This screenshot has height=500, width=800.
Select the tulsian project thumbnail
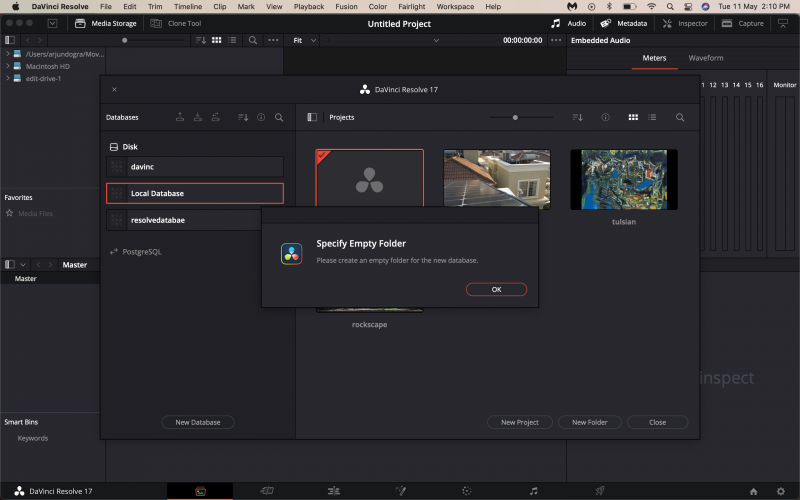tap(624, 179)
